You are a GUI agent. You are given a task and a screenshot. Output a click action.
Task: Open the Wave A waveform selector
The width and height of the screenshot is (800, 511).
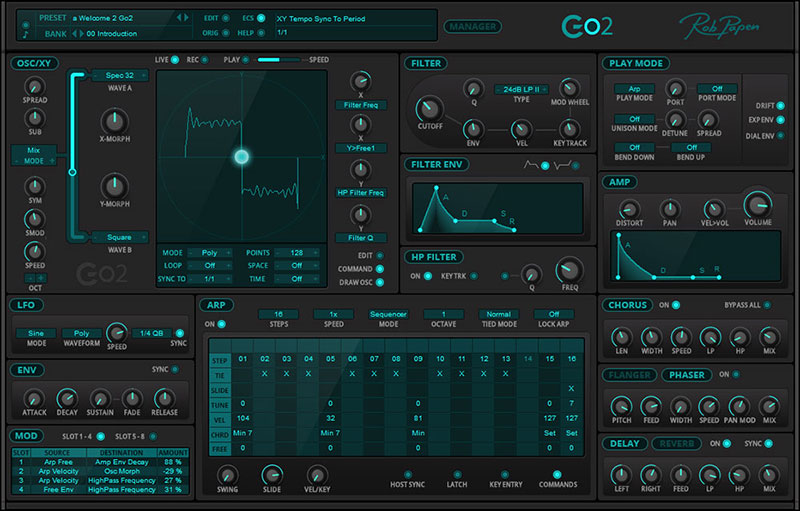coord(119,75)
